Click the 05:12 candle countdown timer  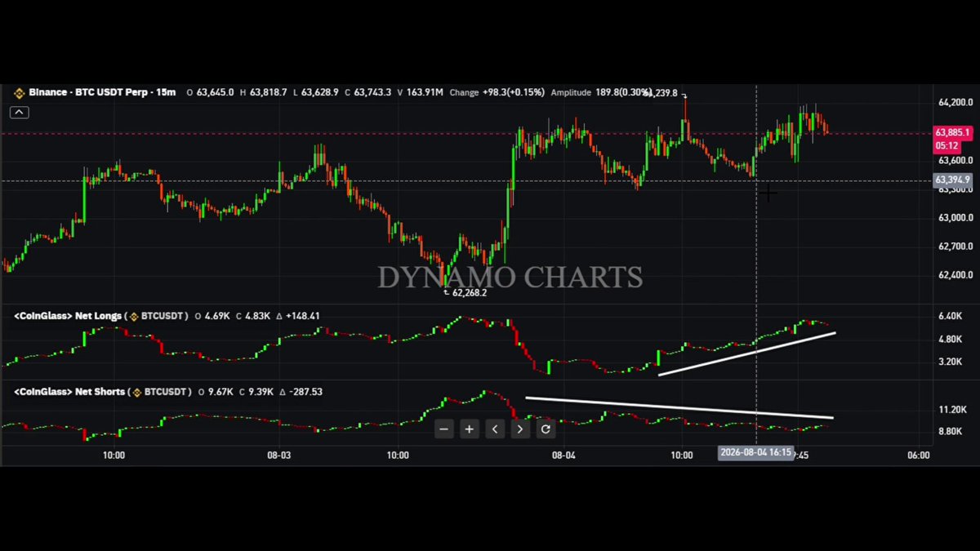coord(947,145)
